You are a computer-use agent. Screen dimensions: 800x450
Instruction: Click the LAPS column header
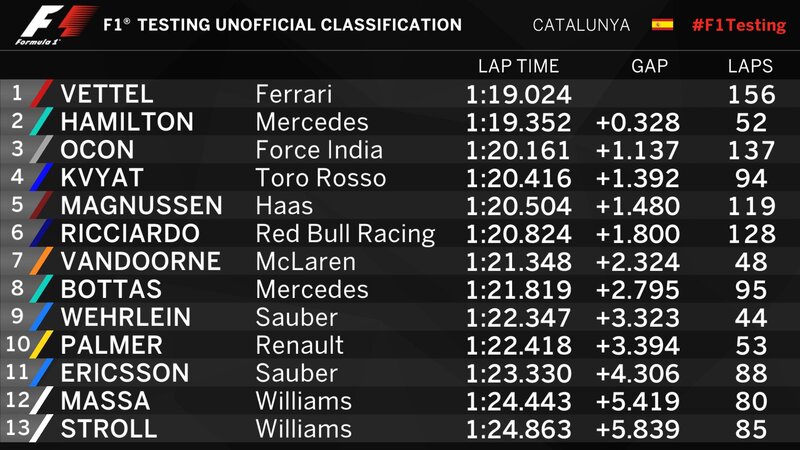click(x=750, y=67)
